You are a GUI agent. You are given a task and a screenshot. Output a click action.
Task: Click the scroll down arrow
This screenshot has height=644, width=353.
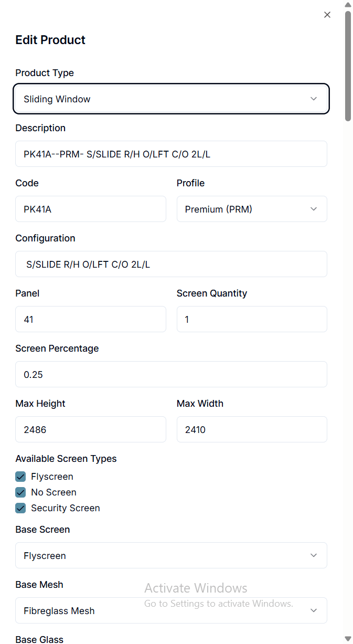(347, 638)
